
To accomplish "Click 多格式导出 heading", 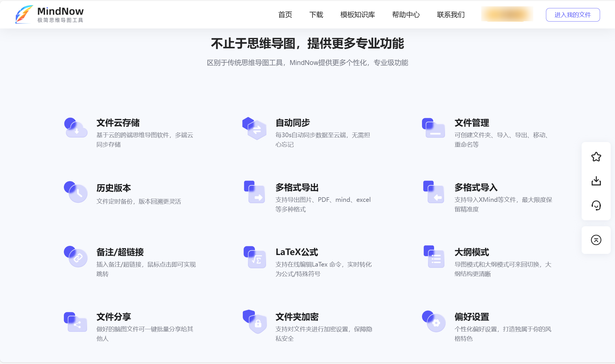I will click(297, 187).
